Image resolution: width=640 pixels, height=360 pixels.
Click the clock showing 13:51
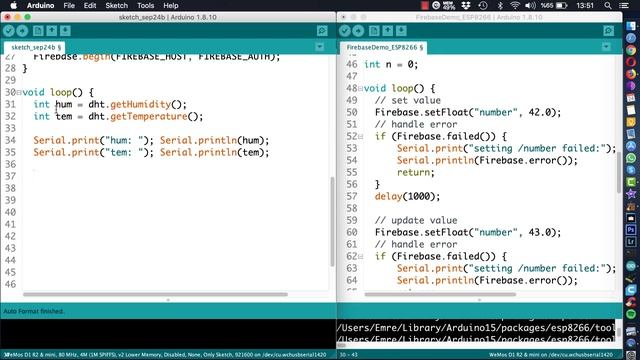coord(585,5)
